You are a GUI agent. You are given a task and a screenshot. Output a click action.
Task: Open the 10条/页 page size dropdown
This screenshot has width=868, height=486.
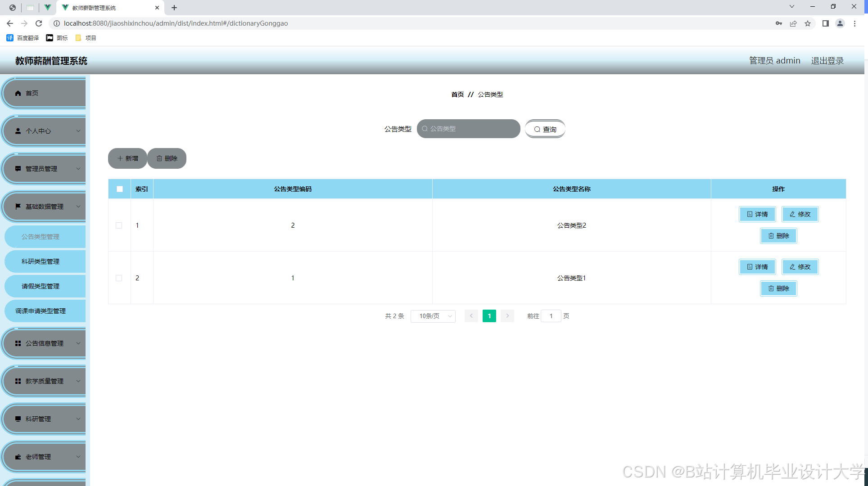pyautogui.click(x=433, y=316)
